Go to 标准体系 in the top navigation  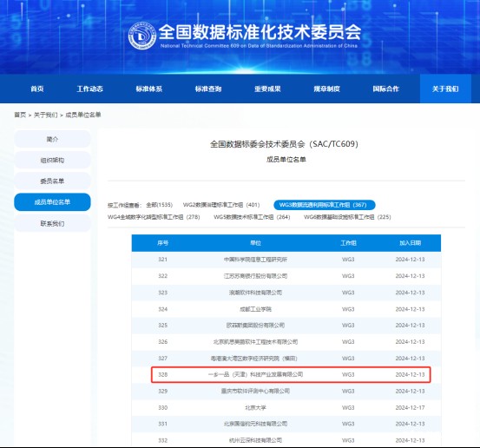click(x=149, y=89)
